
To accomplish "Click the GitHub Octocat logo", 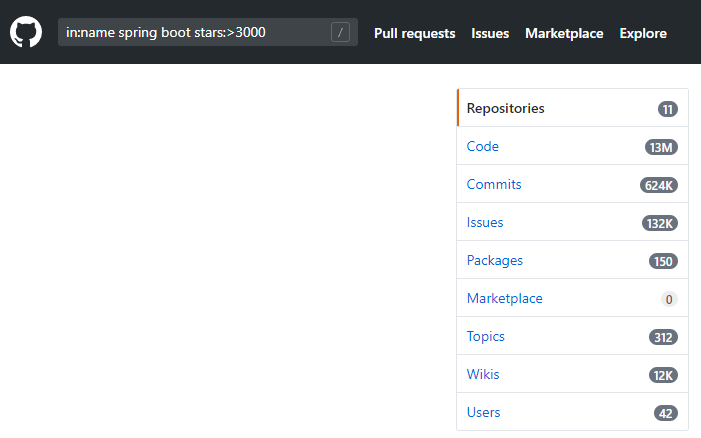I will (26, 32).
